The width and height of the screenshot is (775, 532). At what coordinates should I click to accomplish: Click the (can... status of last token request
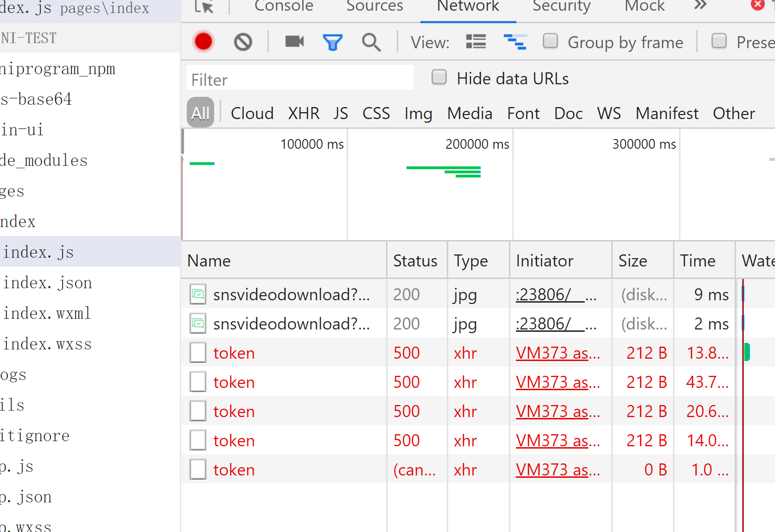(x=414, y=470)
